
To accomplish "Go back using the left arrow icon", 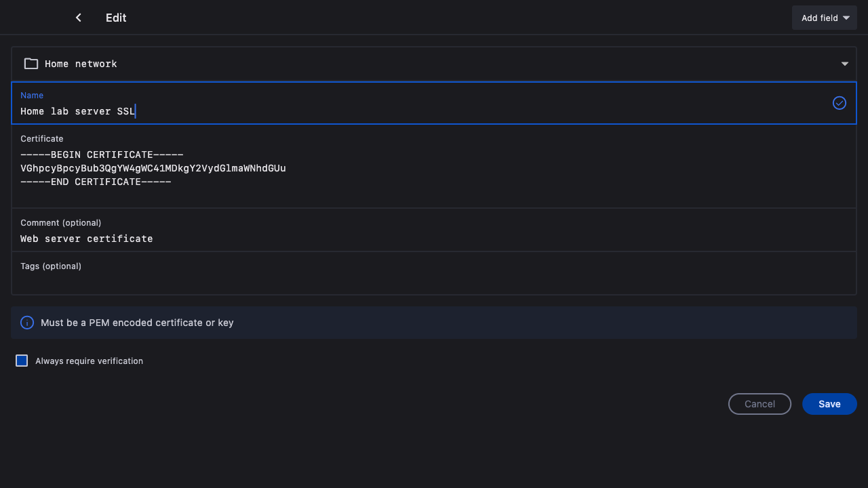I will (79, 18).
